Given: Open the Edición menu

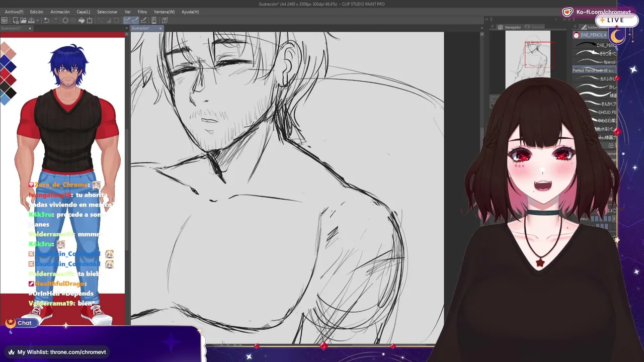Looking at the screenshot, I should [36, 12].
